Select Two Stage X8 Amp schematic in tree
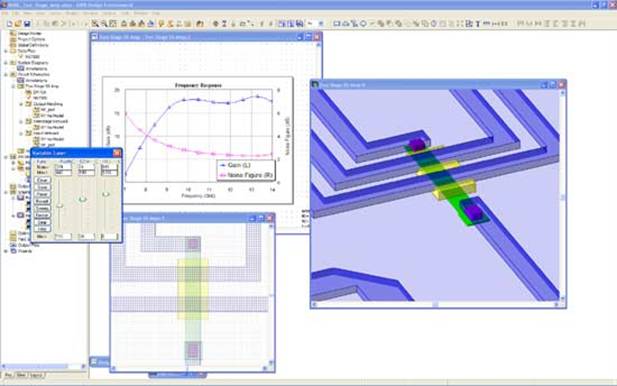The width and height of the screenshot is (617, 386). tap(42, 86)
